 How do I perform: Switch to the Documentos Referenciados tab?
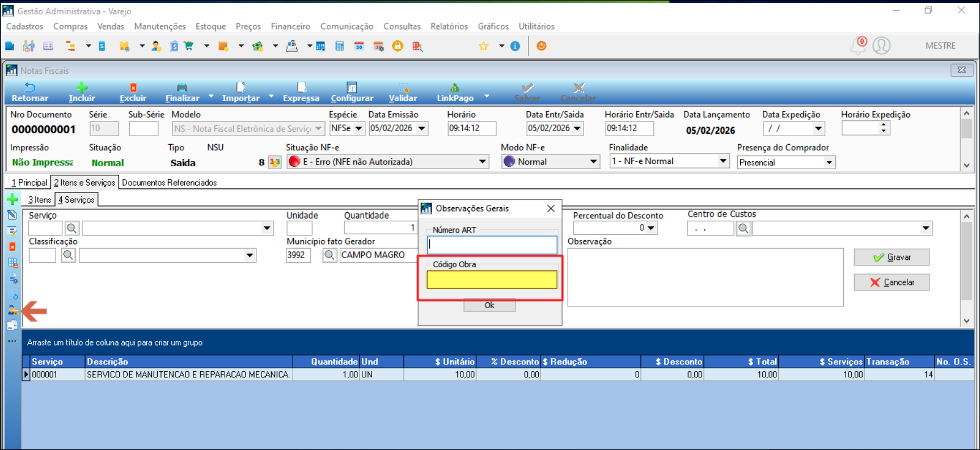[x=169, y=183]
